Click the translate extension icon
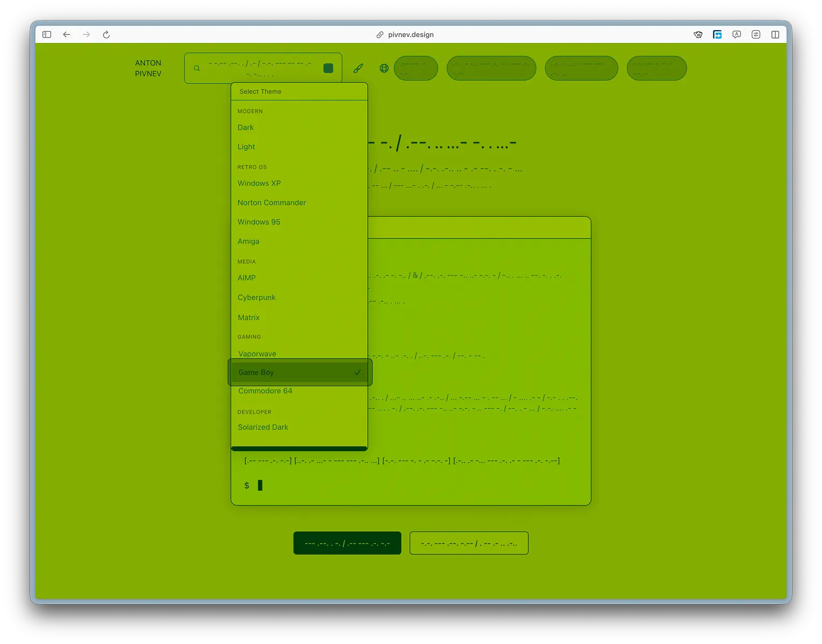 [737, 34]
